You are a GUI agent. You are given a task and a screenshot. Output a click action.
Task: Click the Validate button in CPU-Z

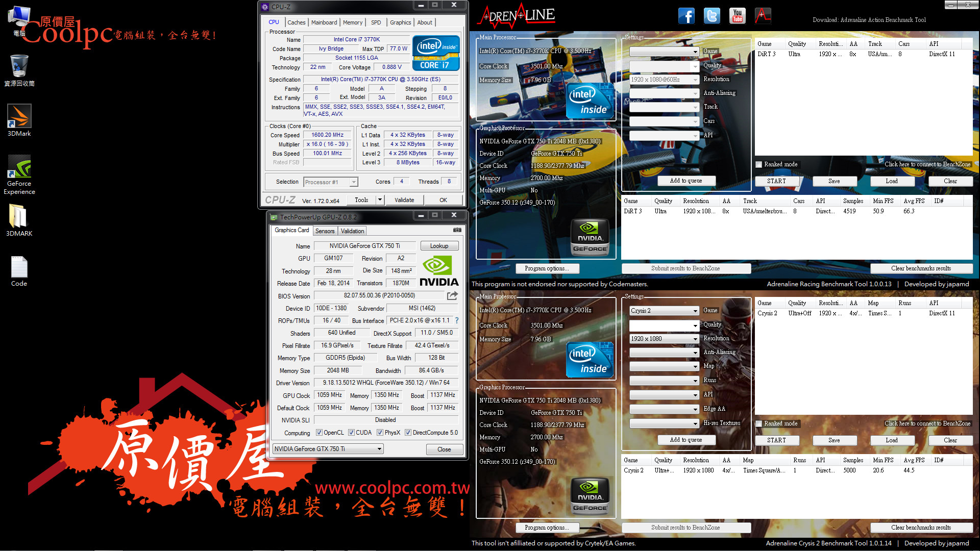point(404,200)
